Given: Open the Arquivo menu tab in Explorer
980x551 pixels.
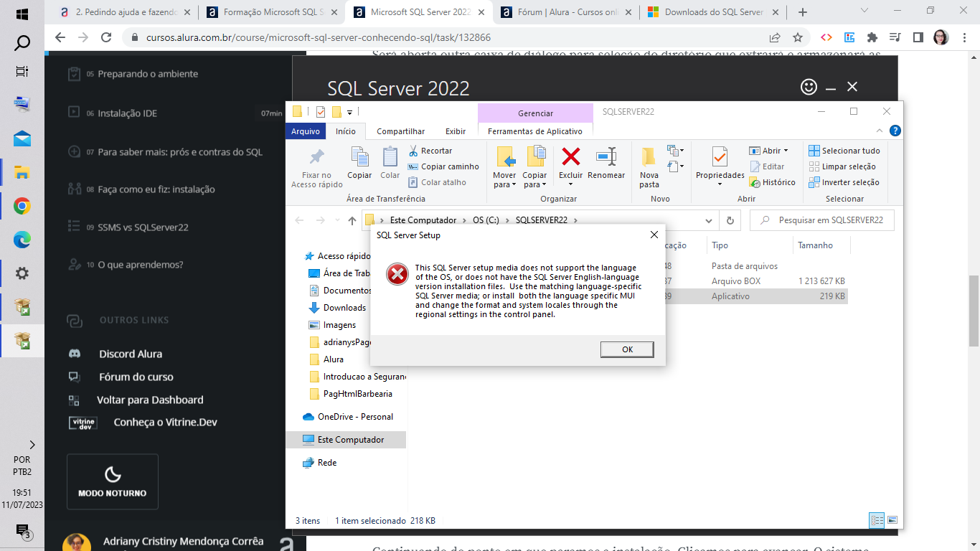Looking at the screenshot, I should point(306,131).
